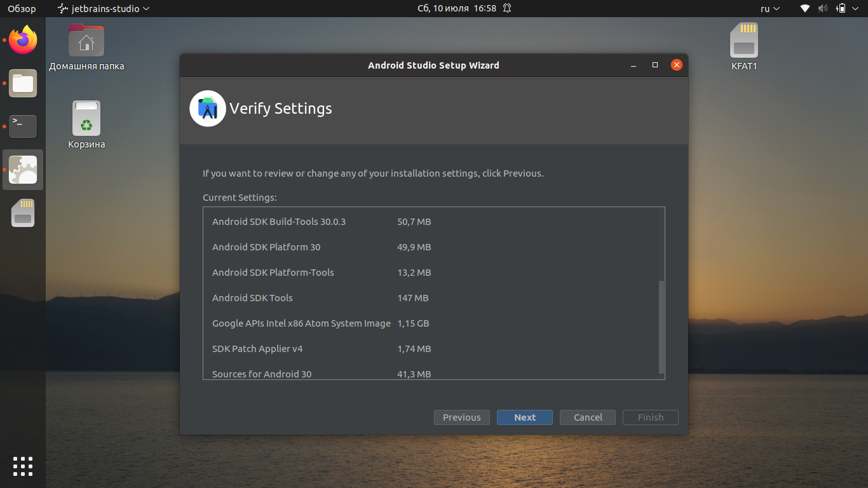Viewport: 868px width, 488px height.
Task: Open the Домашняя папка desktop folder
Action: tap(86, 47)
